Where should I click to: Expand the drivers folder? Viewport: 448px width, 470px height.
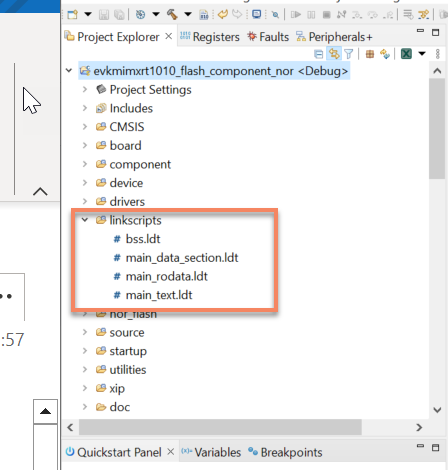click(x=85, y=201)
